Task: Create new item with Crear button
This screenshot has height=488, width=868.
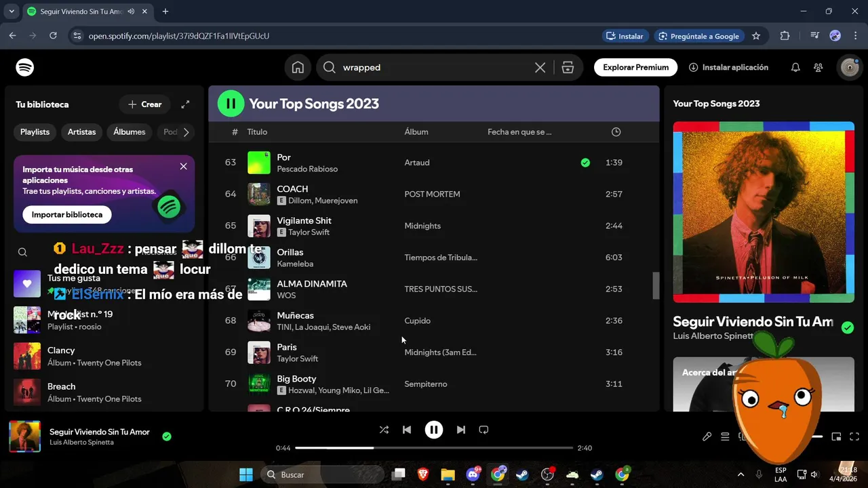Action: (145, 104)
